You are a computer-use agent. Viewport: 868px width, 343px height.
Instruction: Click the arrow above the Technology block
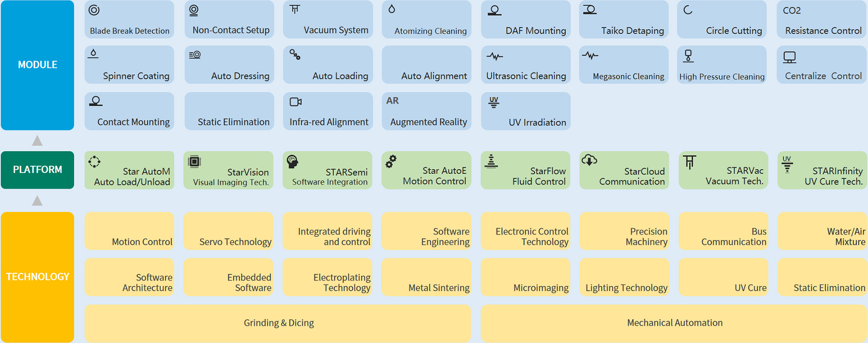37,201
